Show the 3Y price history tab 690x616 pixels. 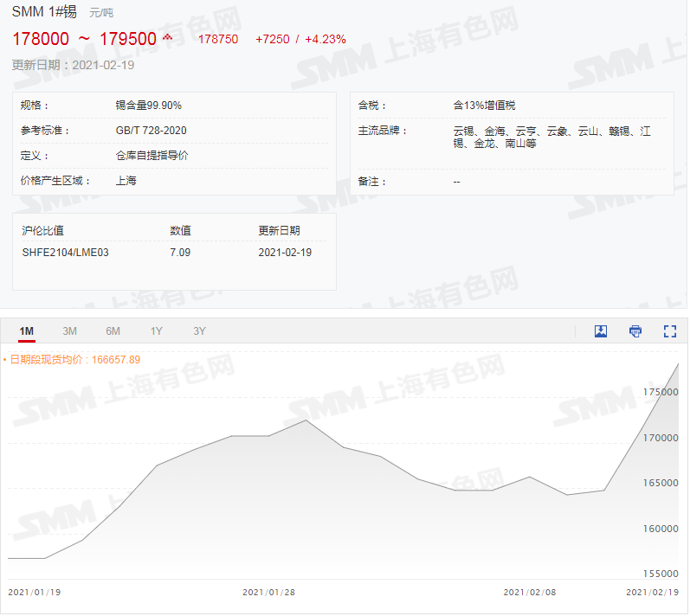pyautogui.click(x=200, y=331)
